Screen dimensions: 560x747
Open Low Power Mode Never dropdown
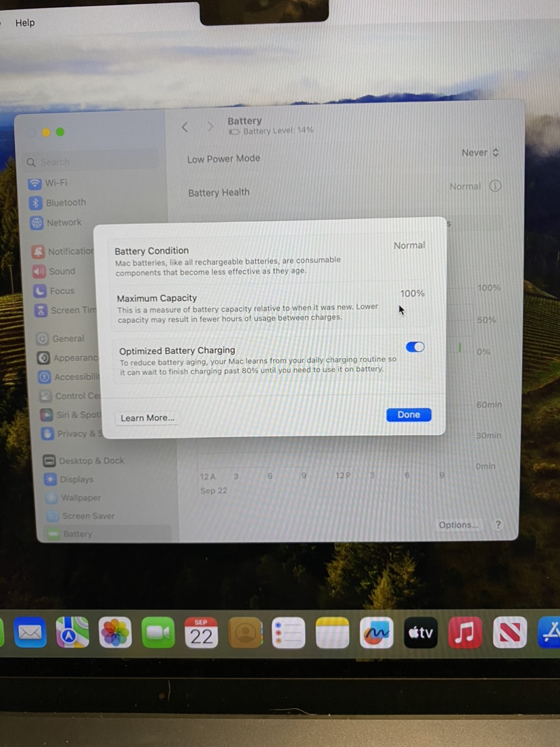point(480,152)
